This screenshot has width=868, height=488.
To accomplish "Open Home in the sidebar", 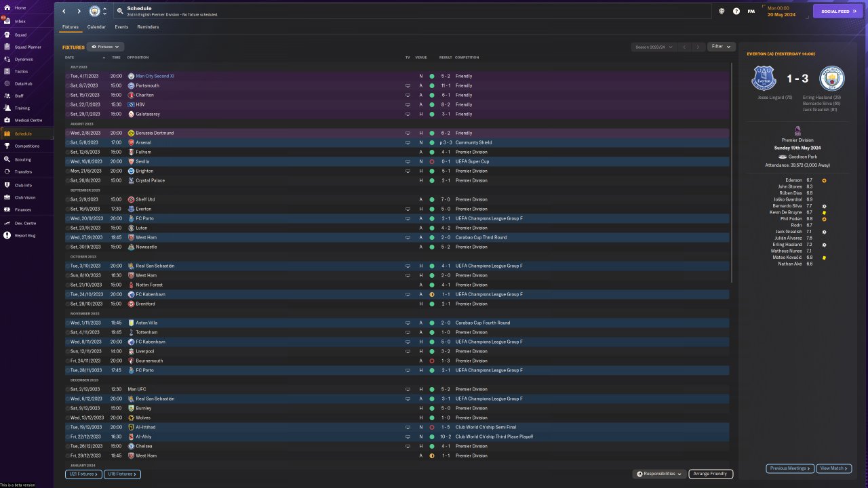I will 27,7.
